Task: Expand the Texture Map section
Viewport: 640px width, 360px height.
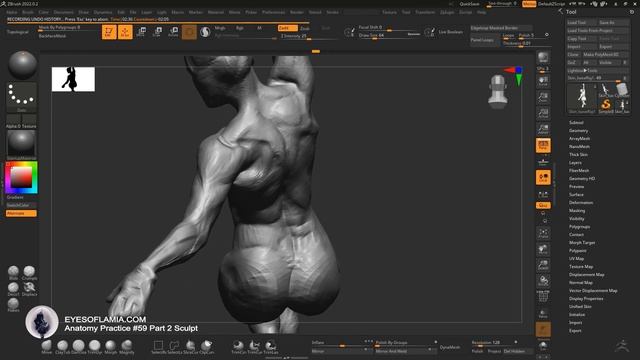Action: [x=581, y=267]
